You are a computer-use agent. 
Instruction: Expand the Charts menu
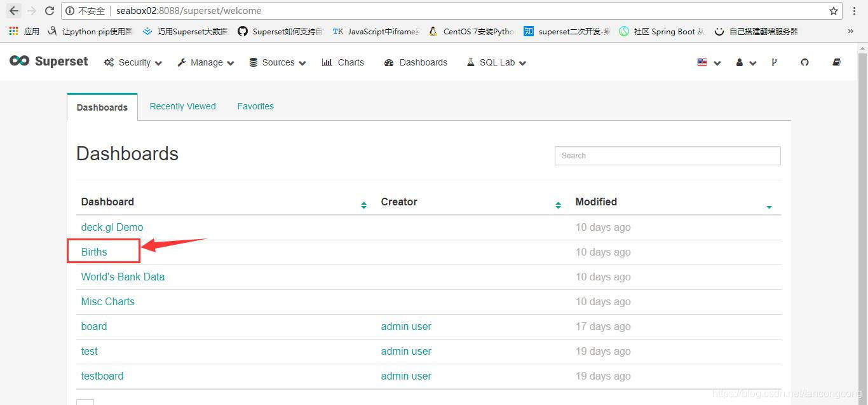click(342, 62)
